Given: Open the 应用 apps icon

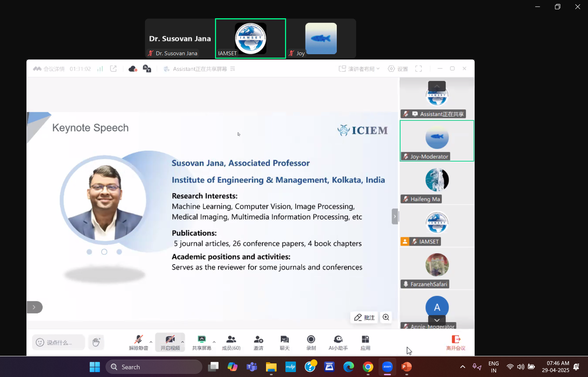Looking at the screenshot, I should [x=365, y=342].
